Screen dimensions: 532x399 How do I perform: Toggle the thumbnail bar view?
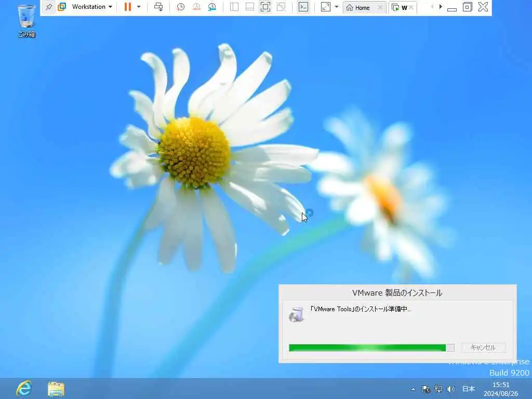coord(250,7)
